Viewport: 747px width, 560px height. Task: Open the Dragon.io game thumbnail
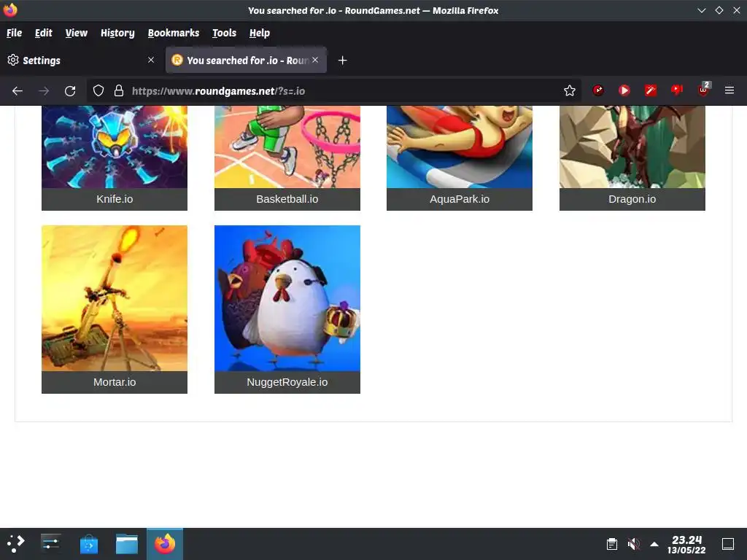(x=632, y=147)
